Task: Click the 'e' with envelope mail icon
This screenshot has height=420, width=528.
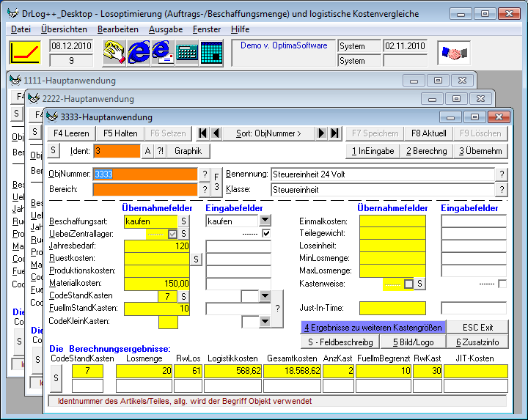Action: click(x=162, y=53)
